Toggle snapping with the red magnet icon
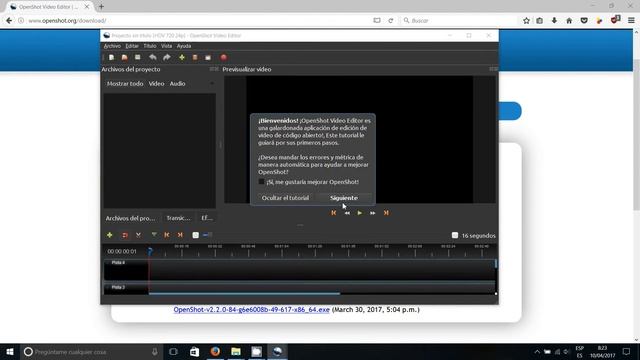 click(124, 235)
